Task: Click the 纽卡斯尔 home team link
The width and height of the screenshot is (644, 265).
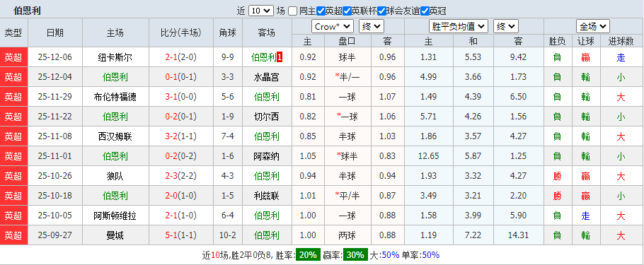Action: pyautogui.click(x=115, y=57)
